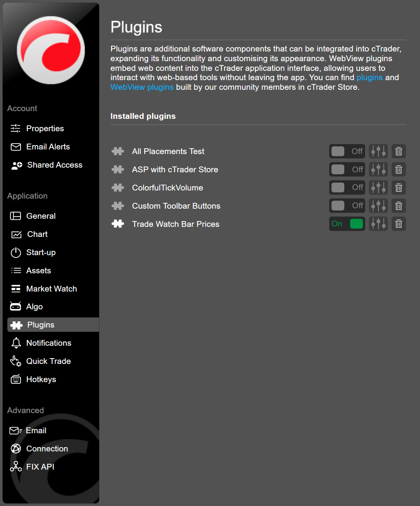
Task: Delete the All Placements Test plugin
Action: pyautogui.click(x=398, y=151)
